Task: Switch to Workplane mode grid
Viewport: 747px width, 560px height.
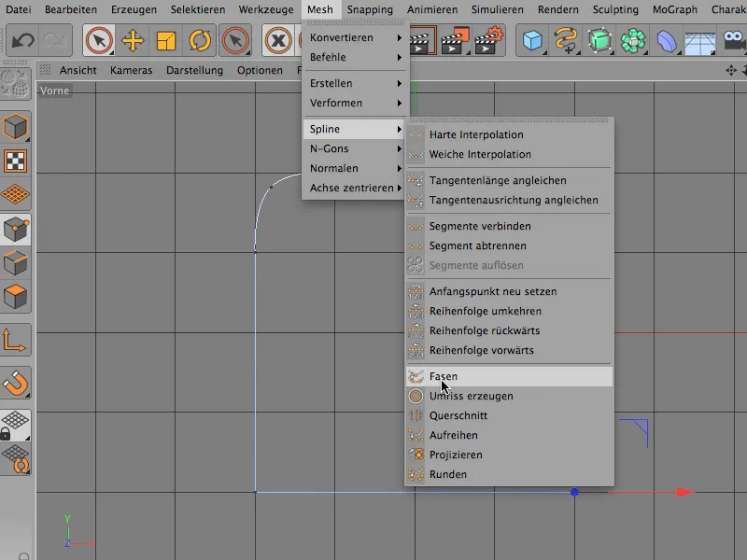Action: 16,194
